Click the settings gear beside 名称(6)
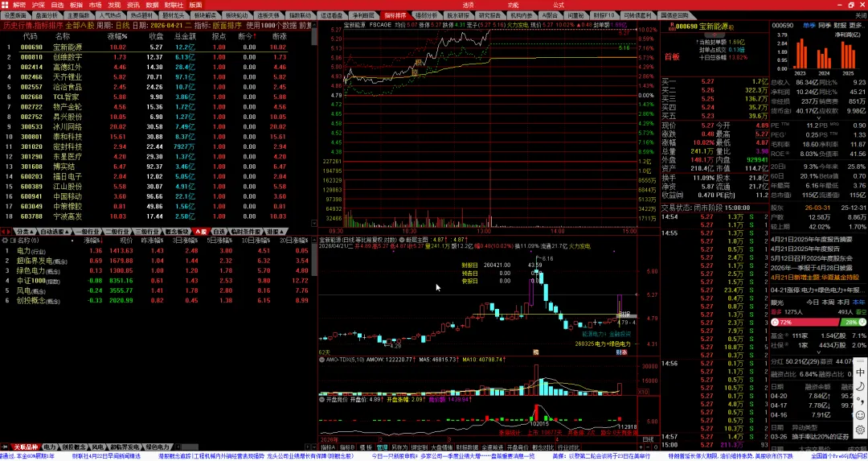Image resolution: width=868 pixels, height=461 pixels. tap(6, 241)
